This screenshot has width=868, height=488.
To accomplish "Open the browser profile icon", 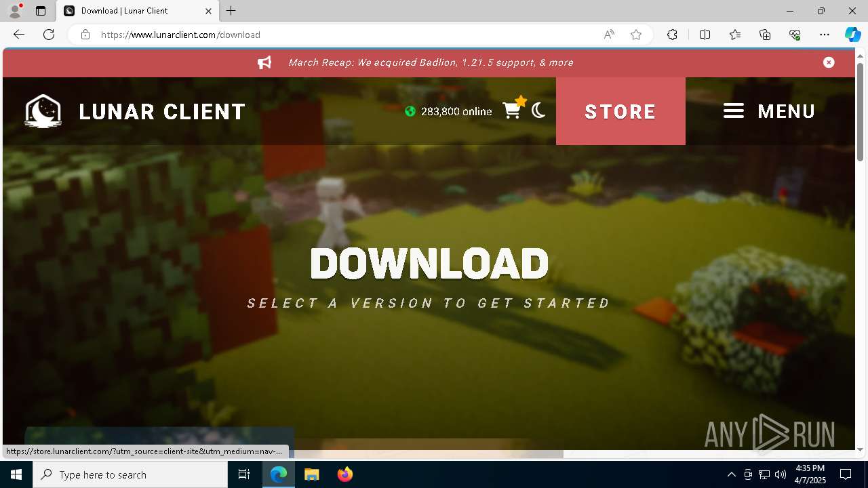I will (x=14, y=11).
